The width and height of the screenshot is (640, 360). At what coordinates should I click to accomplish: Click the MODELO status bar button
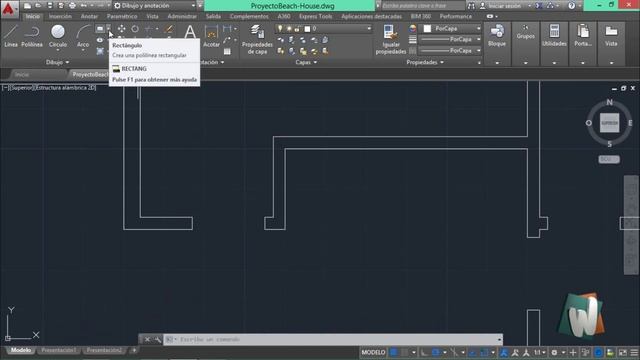[x=373, y=352]
